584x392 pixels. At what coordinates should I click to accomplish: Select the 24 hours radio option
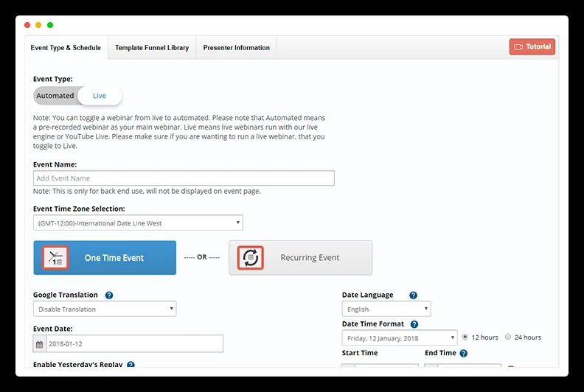coord(507,337)
